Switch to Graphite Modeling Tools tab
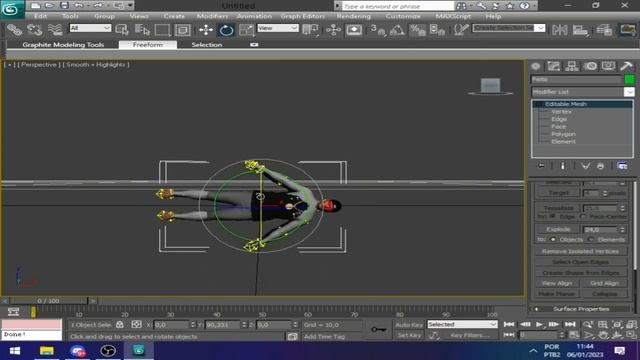The image size is (640, 360). pos(63,44)
